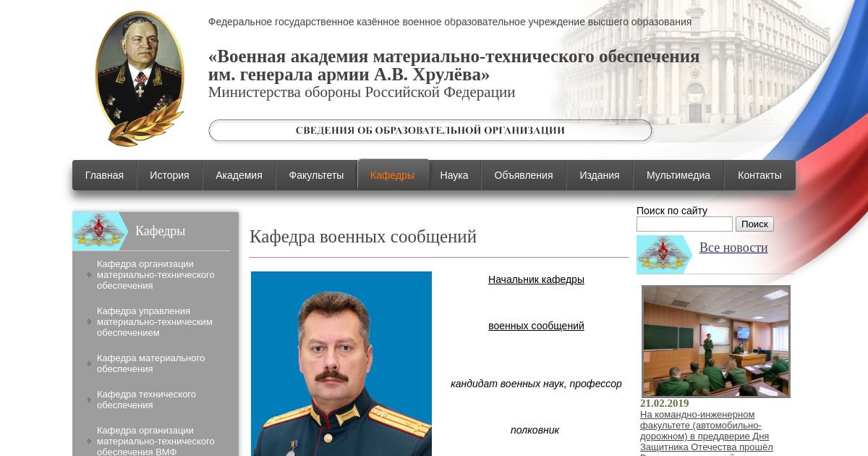Open the news article about командно-инженерном факультете
The image size is (868, 456).
tap(707, 431)
